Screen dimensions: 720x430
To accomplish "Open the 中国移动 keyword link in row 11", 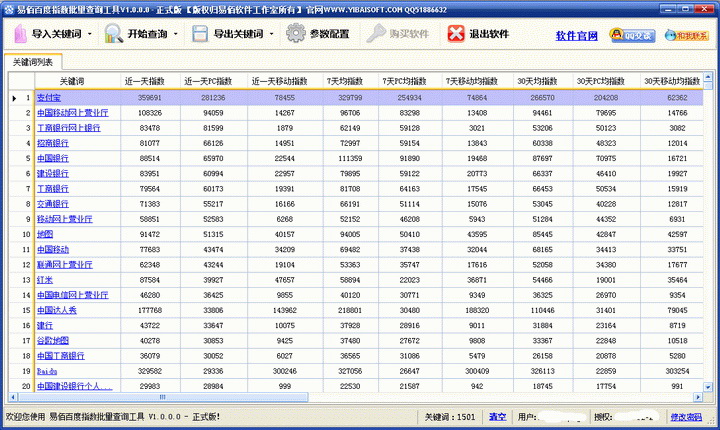I will click(x=53, y=249).
